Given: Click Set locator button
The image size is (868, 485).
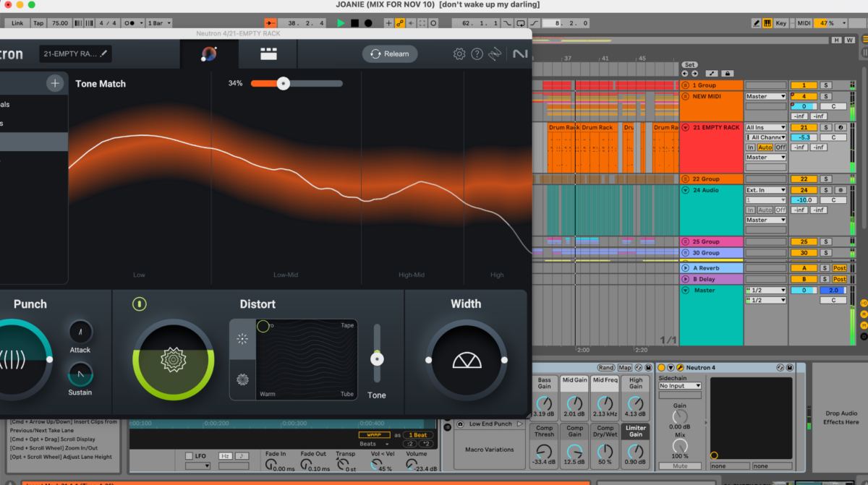Looking at the screenshot, I should (690, 65).
